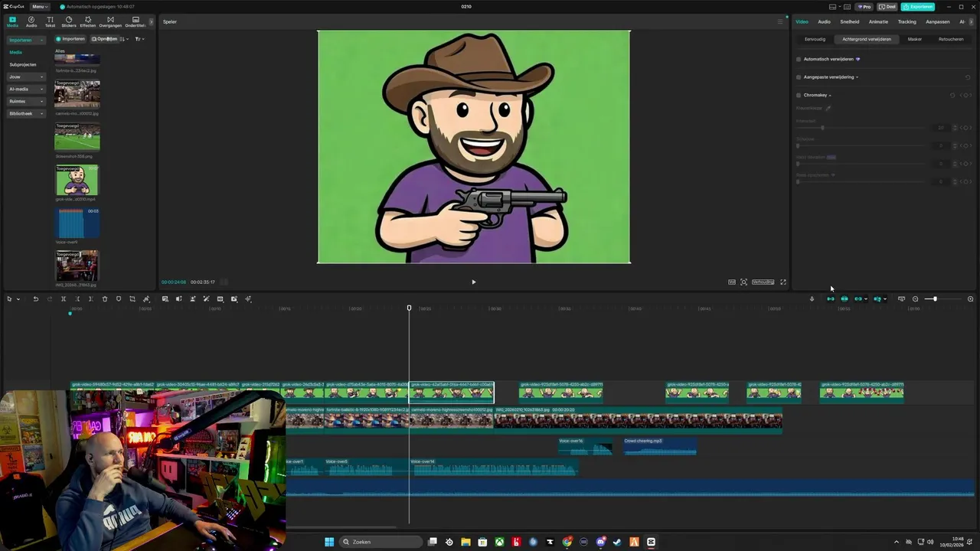Play the preview in the player

click(473, 282)
